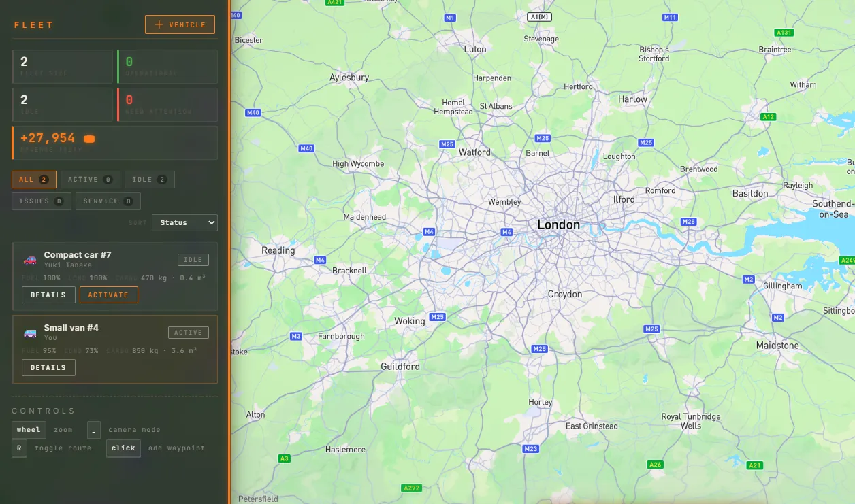Click the A1(M) road sign near Stevenage
This screenshot has height=504, width=855.
539,16
